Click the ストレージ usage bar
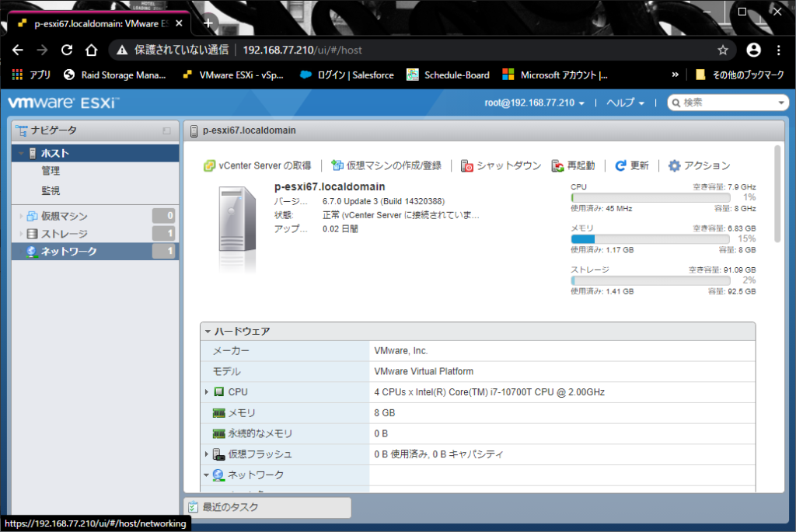This screenshot has height=532, width=796. [x=651, y=280]
